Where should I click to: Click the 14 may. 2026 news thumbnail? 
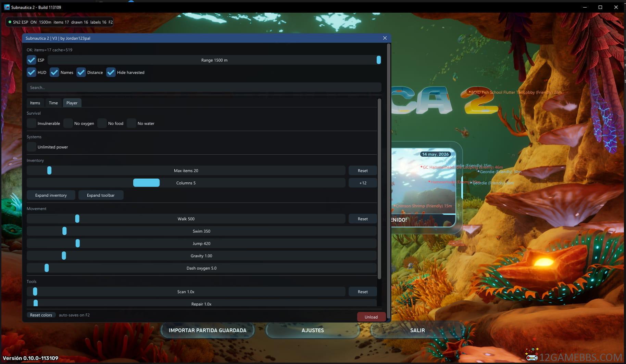pyautogui.click(x=423, y=187)
